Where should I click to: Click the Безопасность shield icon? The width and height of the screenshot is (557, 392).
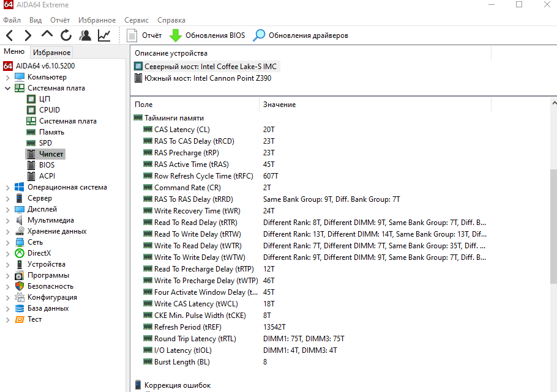(x=20, y=286)
